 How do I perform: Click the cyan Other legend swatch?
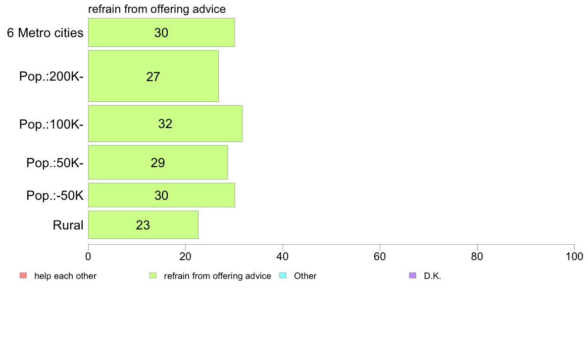(283, 275)
